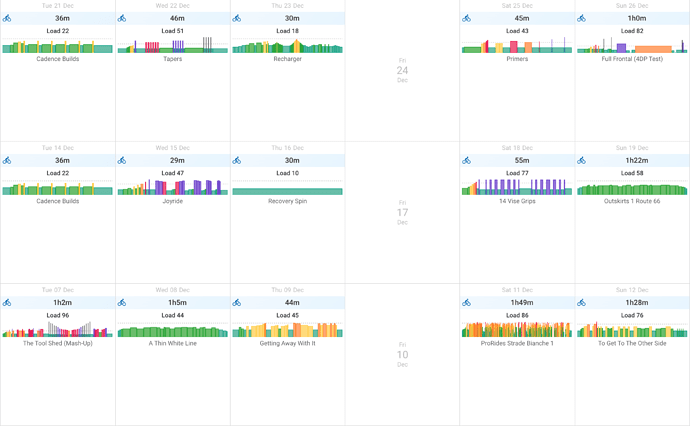The image size is (690, 426).
Task: Click the cycling icon on Sat 11 Dec
Action: [466, 303]
